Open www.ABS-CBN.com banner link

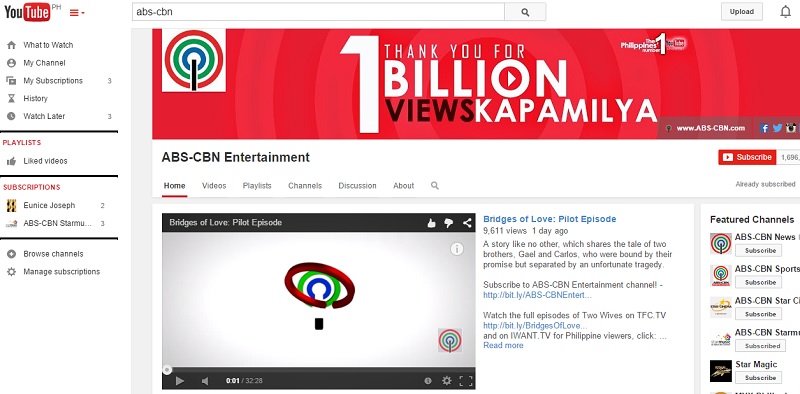(711, 128)
